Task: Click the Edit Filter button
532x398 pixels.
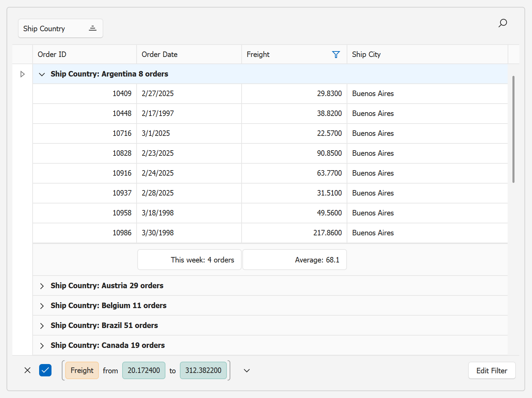Action: pyautogui.click(x=491, y=371)
